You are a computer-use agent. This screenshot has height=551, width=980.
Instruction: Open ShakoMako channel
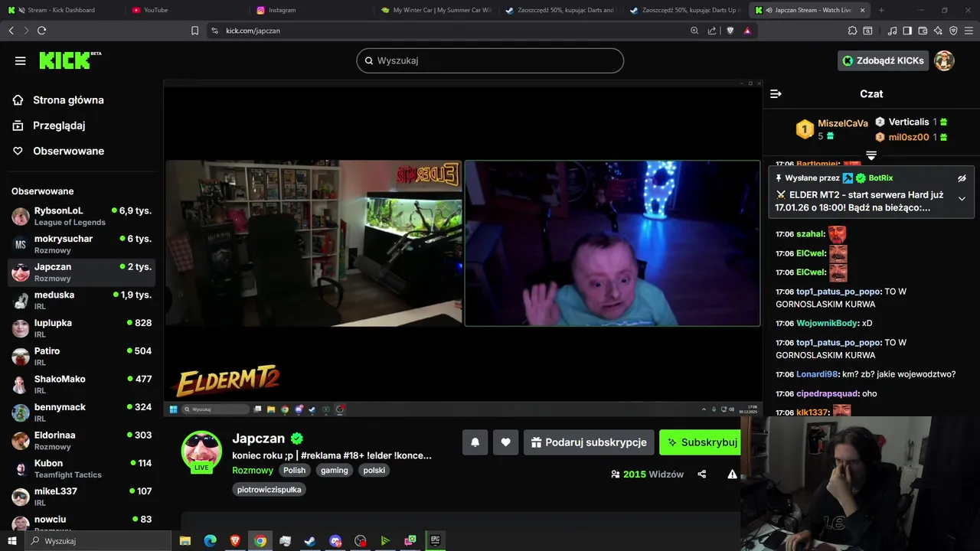coord(81,384)
